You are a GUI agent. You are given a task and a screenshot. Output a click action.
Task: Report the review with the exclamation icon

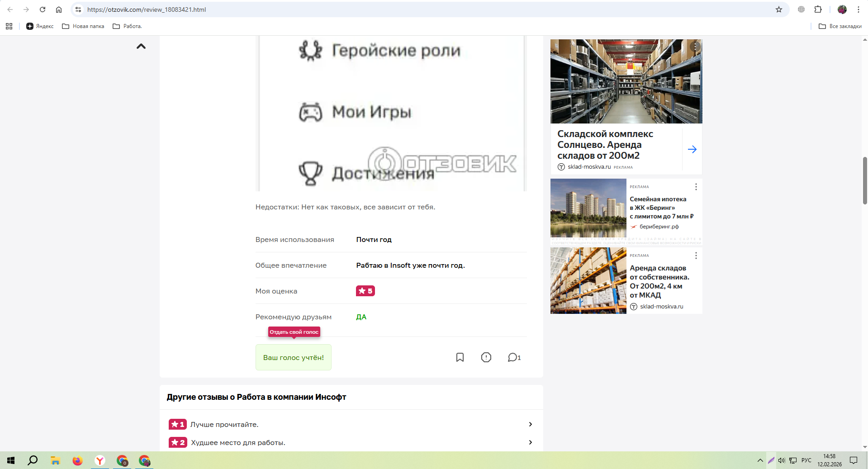(x=486, y=357)
